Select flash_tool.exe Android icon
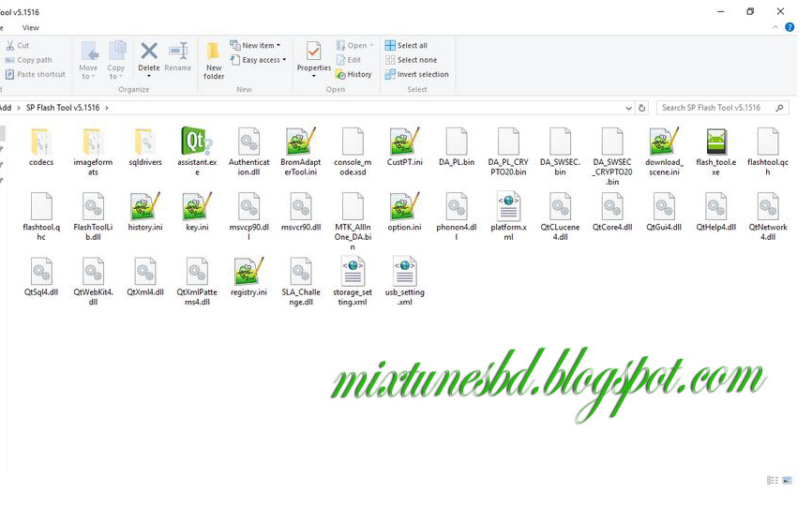812x506 pixels. click(716, 141)
